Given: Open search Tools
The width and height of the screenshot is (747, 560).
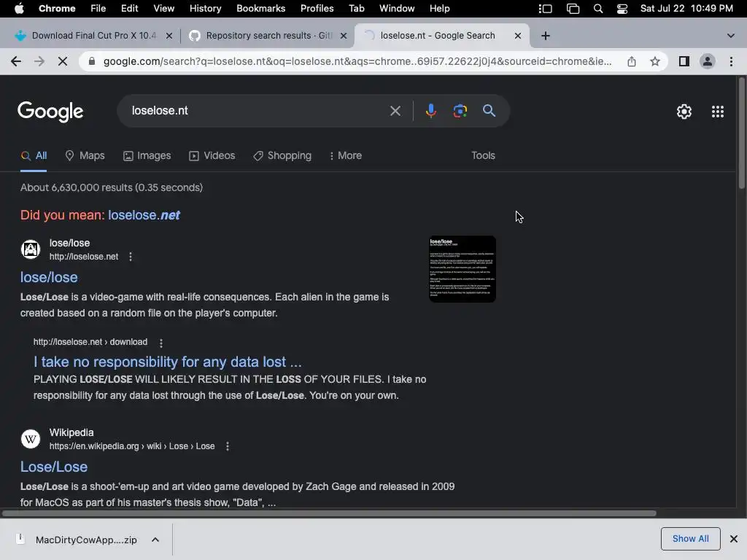Looking at the screenshot, I should click(483, 156).
